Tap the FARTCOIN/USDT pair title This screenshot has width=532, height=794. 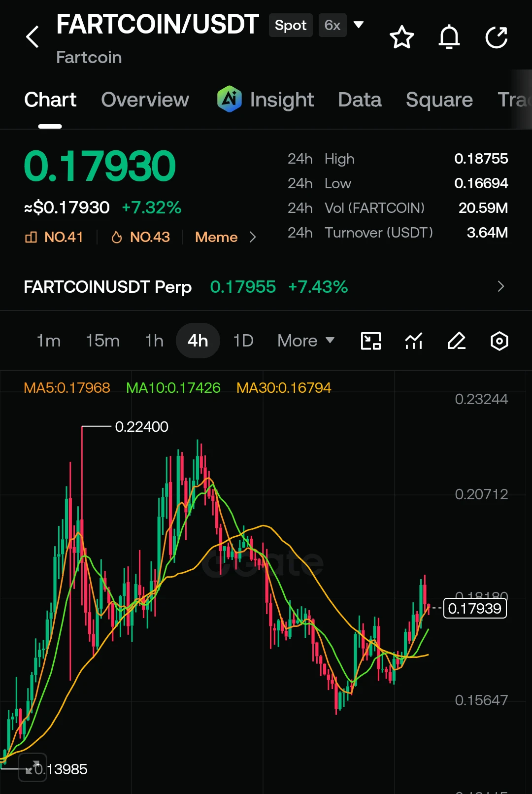click(x=158, y=24)
